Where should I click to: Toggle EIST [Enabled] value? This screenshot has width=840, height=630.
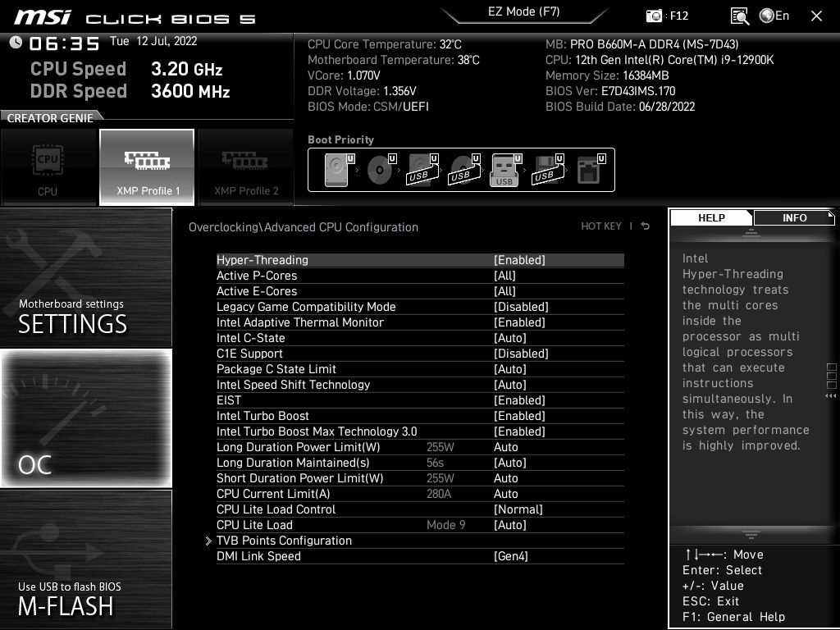click(519, 399)
